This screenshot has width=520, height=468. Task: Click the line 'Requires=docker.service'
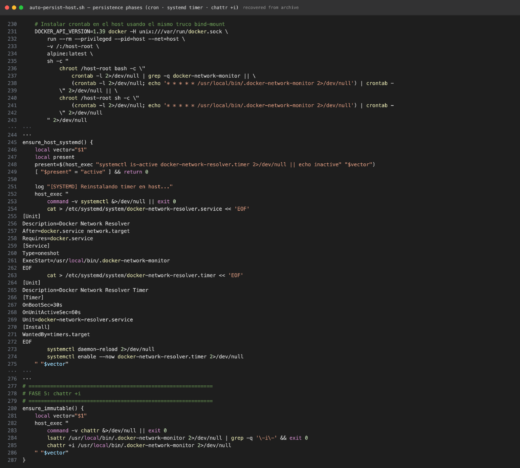click(58, 238)
